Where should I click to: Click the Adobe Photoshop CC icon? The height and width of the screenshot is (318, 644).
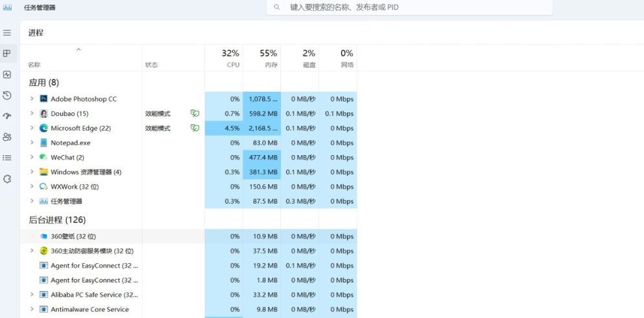pos(43,99)
